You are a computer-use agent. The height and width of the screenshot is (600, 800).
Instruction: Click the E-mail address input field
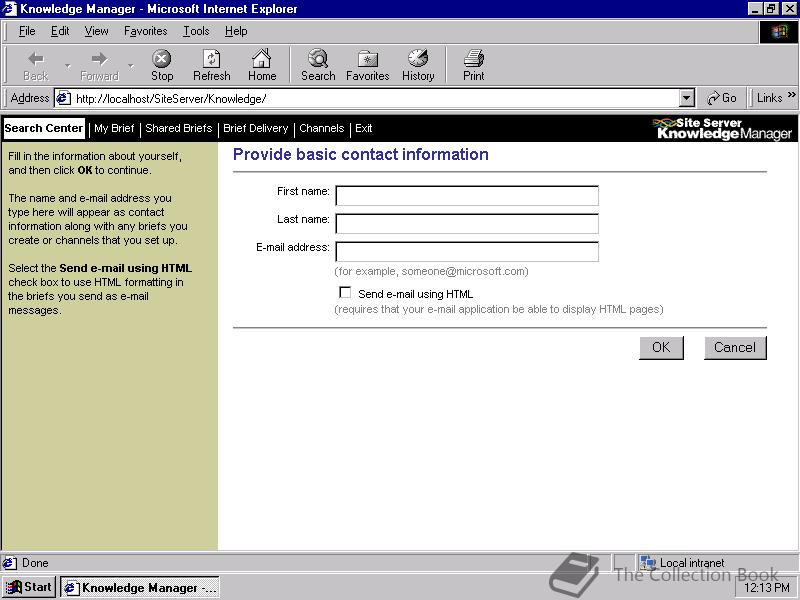tap(467, 252)
